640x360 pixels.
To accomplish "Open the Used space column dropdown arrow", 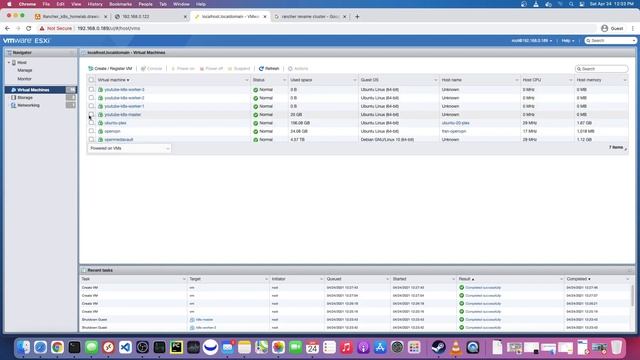I will coord(355,80).
